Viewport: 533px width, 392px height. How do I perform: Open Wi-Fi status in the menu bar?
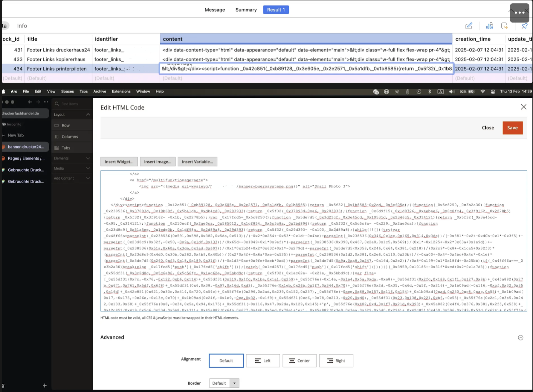click(x=482, y=92)
